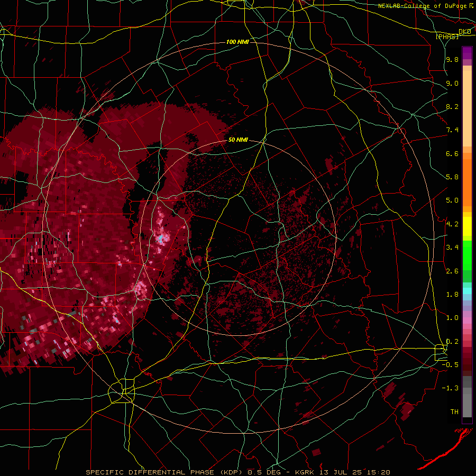Click the '5.0' value on the color scale

(452, 200)
